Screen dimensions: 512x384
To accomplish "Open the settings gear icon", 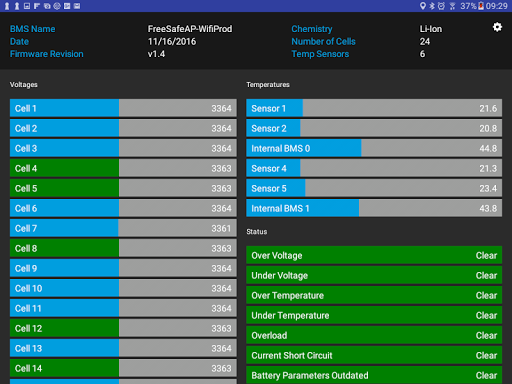I will 497,27.
